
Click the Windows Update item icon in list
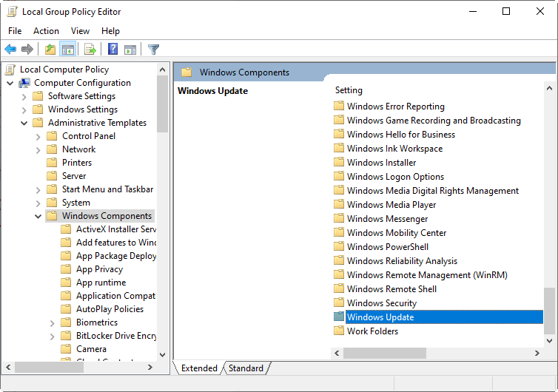click(339, 317)
